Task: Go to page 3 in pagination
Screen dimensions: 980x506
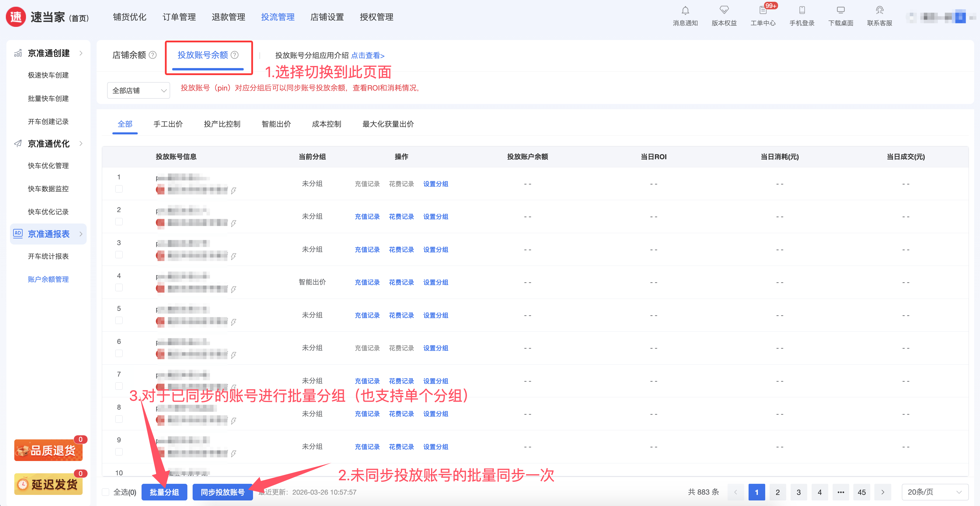Action: coord(798,492)
